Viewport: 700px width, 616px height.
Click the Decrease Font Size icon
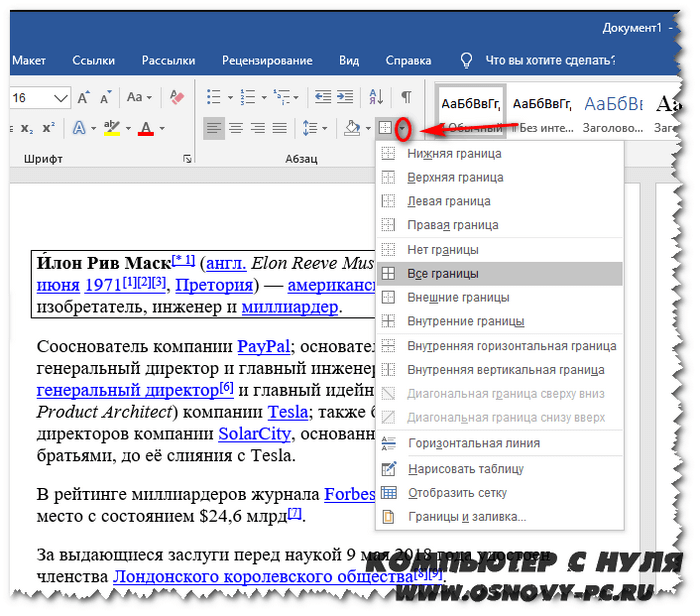pyautogui.click(x=105, y=97)
